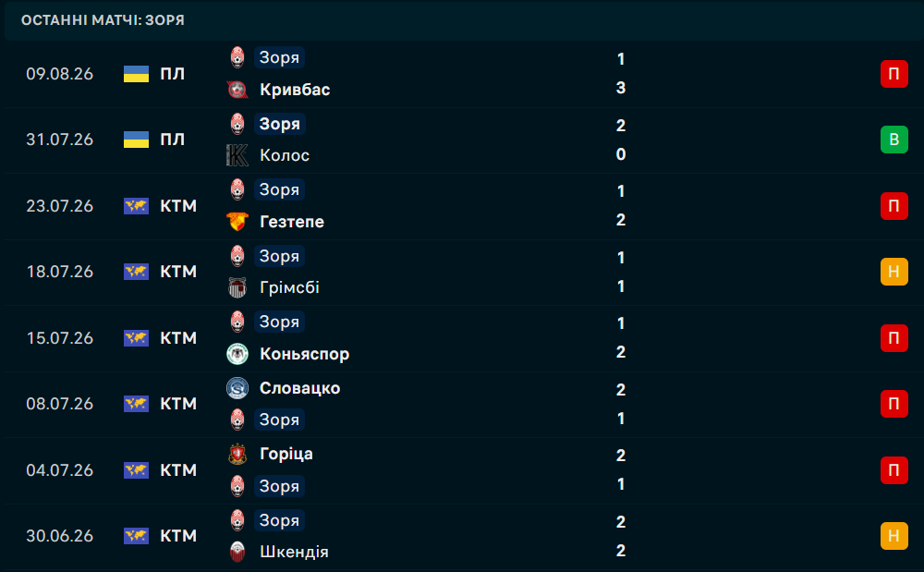Image resolution: width=924 pixels, height=572 pixels.
Task: Select the red П badge for Кривбас match
Action: click(x=894, y=74)
